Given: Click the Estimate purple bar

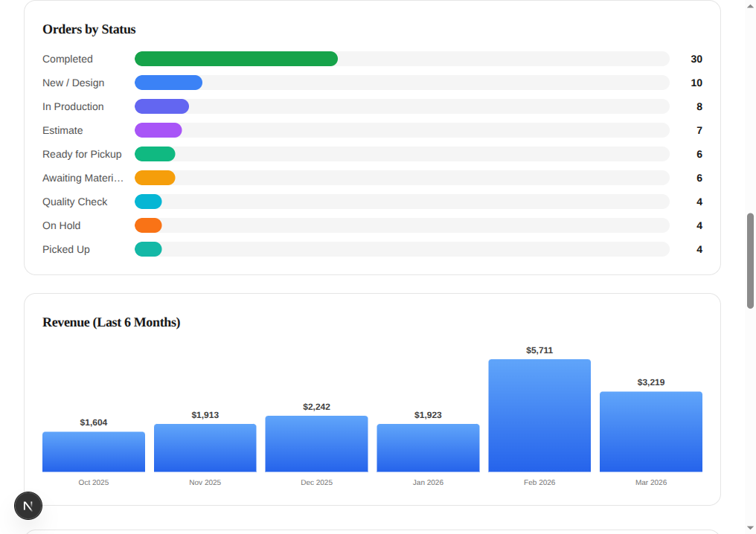Looking at the screenshot, I should point(158,130).
